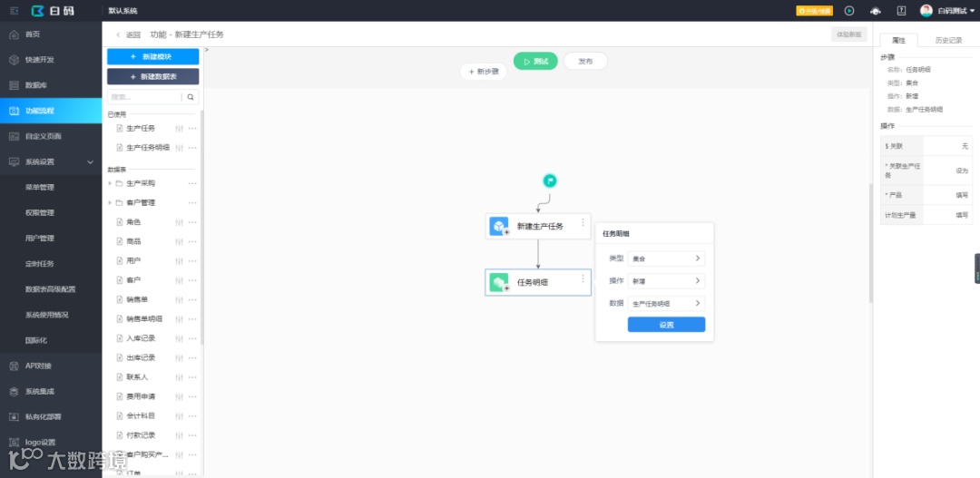Viewport: 980px width, 478px height.
Task: Click the API对接 sidebar icon
Action: point(14,366)
